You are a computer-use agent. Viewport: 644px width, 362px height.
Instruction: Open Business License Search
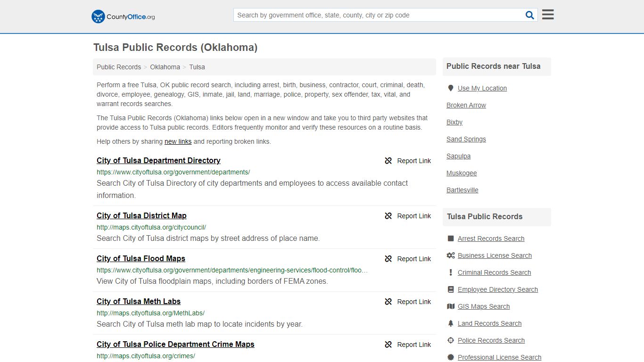tap(495, 255)
